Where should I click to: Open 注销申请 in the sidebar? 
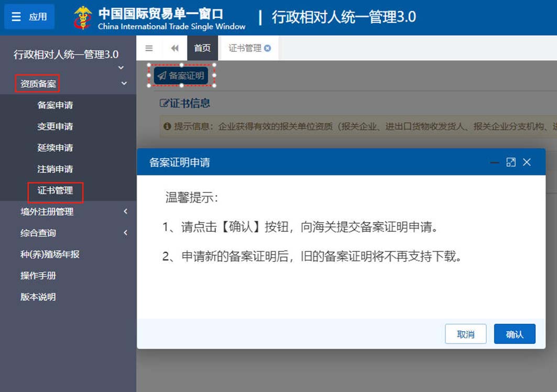pos(55,169)
